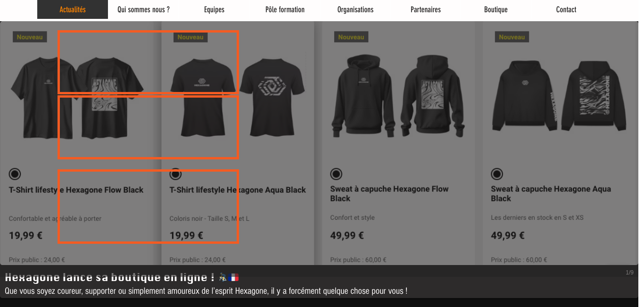The height and width of the screenshot is (307, 644).
Task: Choose black swatch on Hexagone Flow hoodie
Action: click(x=336, y=174)
